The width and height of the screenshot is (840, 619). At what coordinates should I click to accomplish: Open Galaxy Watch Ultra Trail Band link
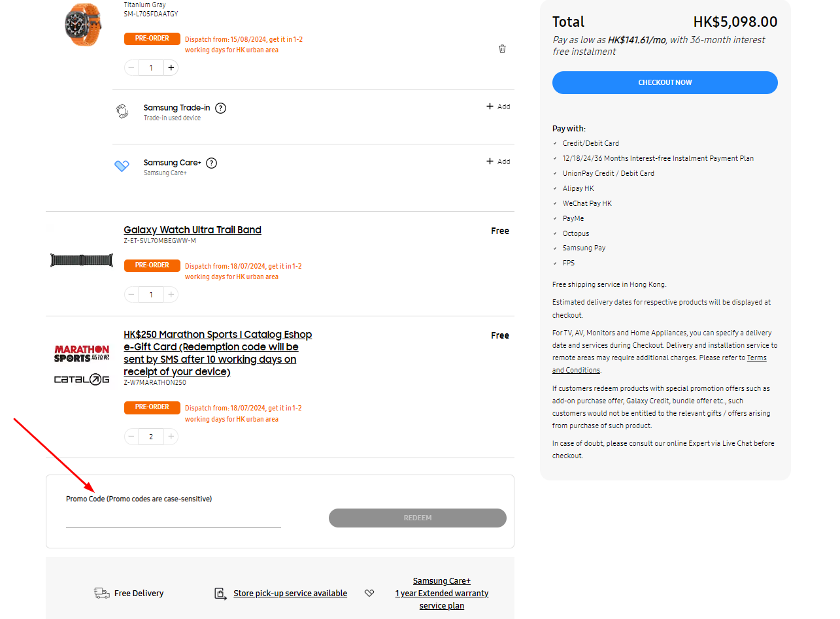click(192, 230)
